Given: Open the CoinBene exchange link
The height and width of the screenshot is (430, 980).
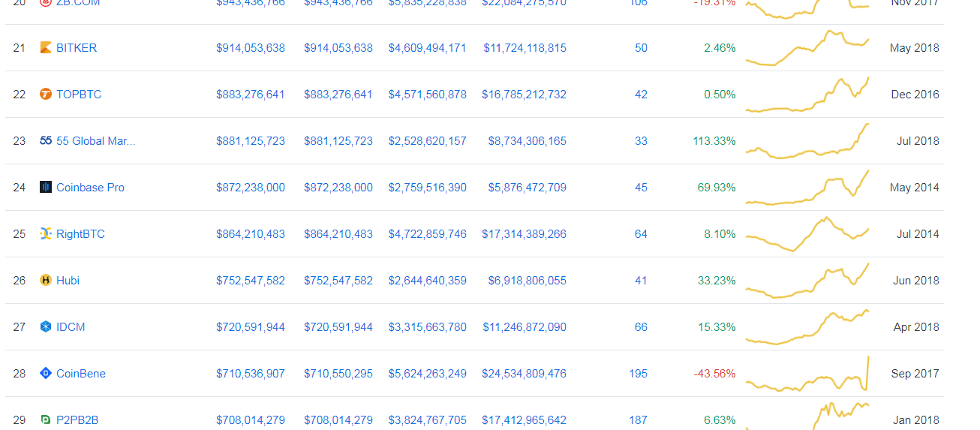Looking at the screenshot, I should 81,374.
